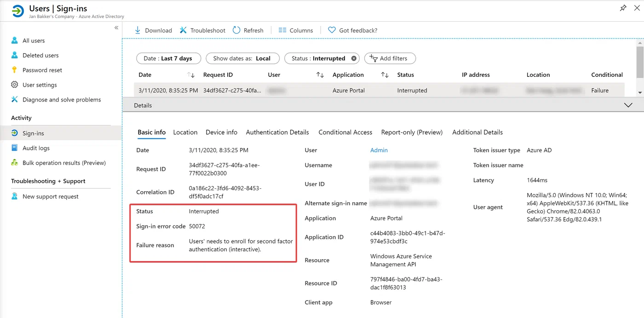Click Troubleshoot in the toolbar
Screen dimensions: 644x318
[202, 30]
